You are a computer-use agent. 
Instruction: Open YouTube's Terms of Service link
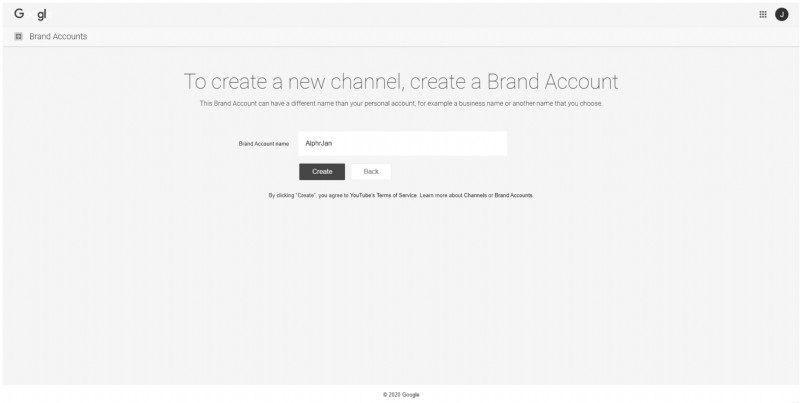(x=383, y=195)
